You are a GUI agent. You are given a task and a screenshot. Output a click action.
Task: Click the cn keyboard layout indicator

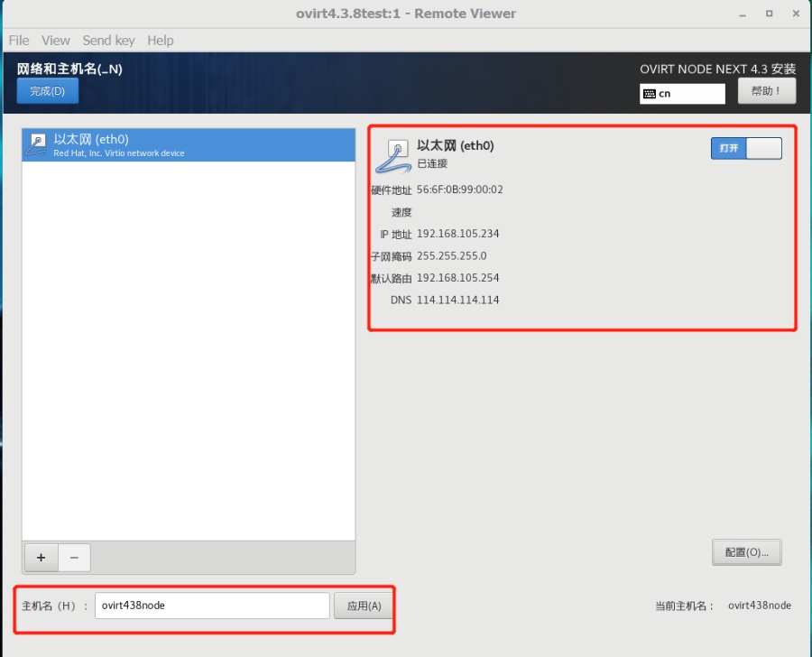point(682,94)
